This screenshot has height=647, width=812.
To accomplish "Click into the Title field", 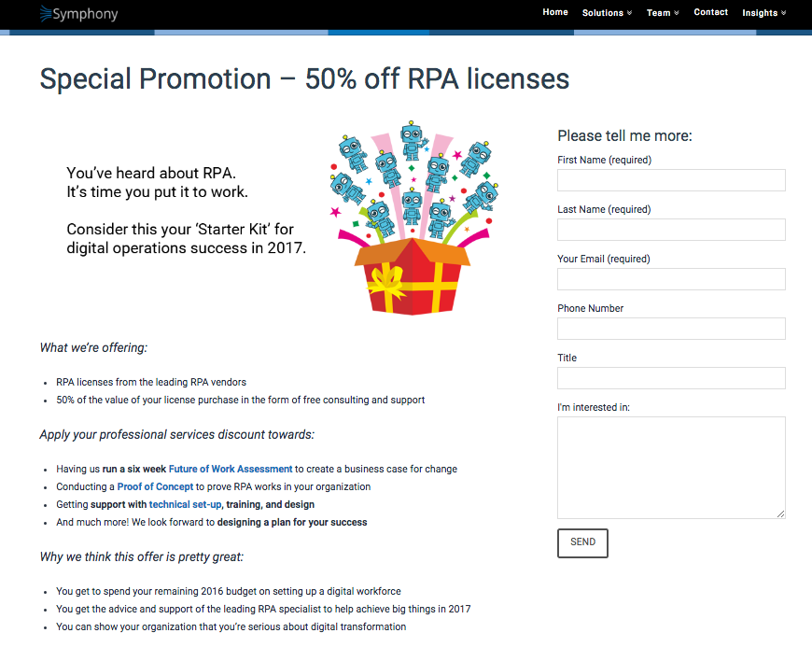I will pyautogui.click(x=671, y=378).
